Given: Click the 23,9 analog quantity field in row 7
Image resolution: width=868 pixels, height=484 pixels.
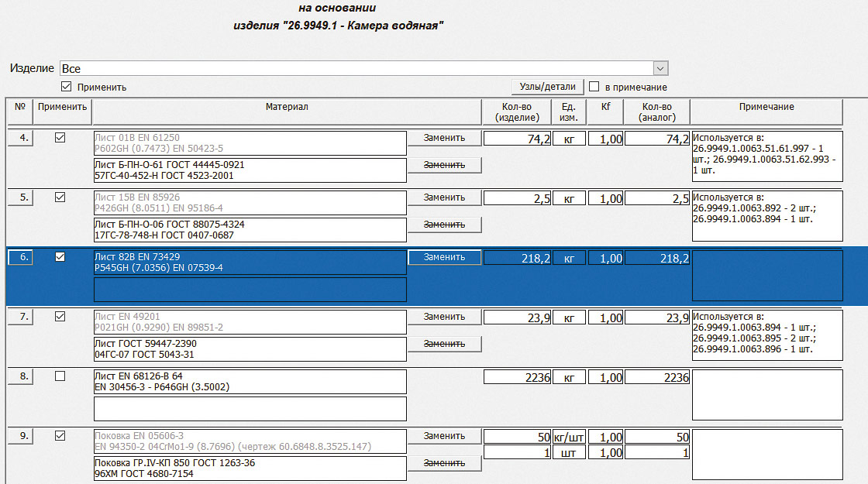Looking at the screenshot, I should click(656, 318).
